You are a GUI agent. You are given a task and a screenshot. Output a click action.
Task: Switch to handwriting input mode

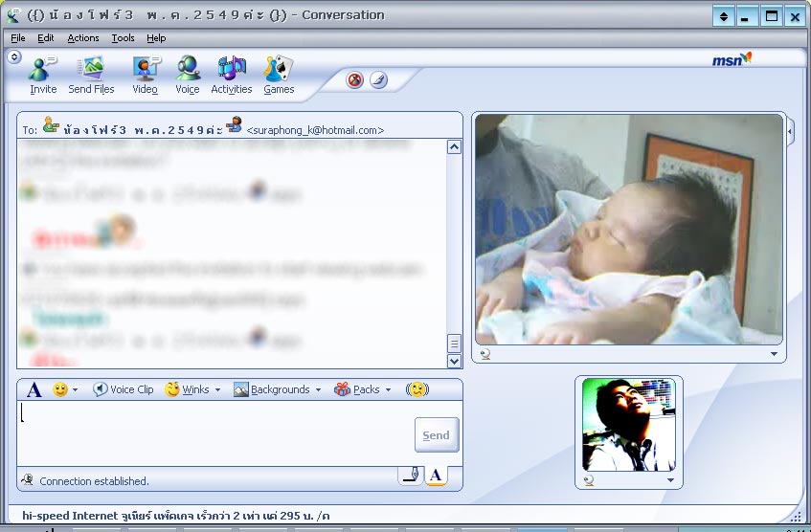(411, 475)
